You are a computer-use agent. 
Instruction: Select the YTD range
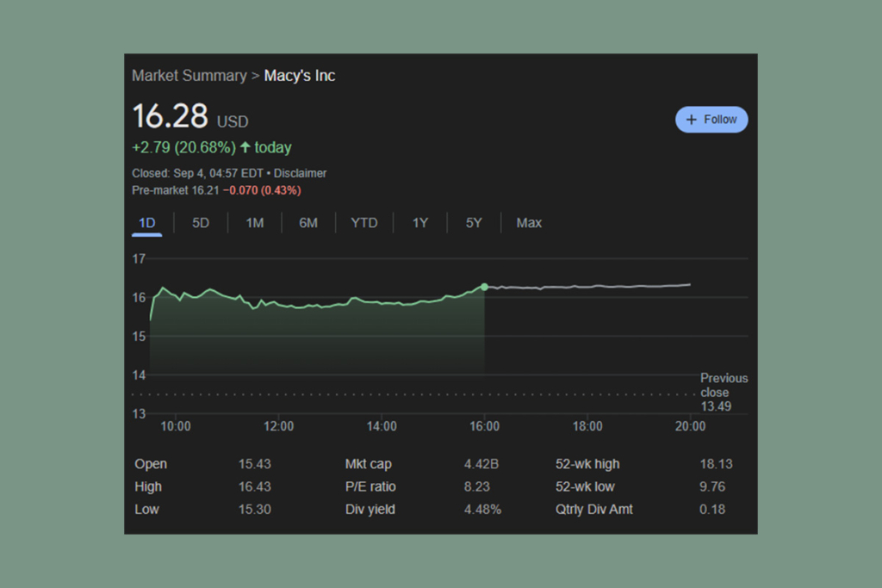pyautogui.click(x=364, y=222)
